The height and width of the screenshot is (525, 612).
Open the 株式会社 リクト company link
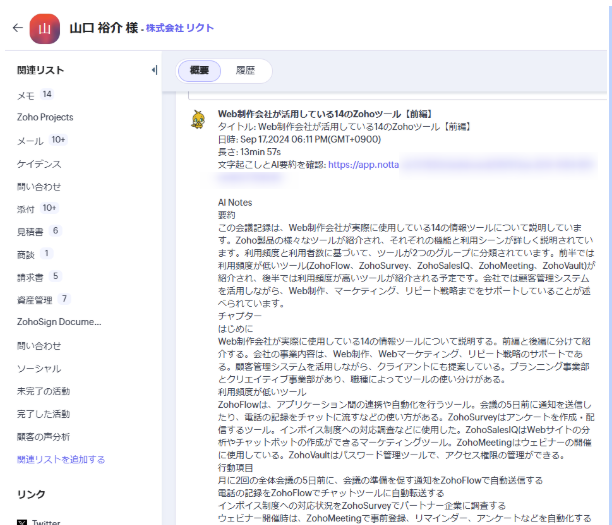180,28
